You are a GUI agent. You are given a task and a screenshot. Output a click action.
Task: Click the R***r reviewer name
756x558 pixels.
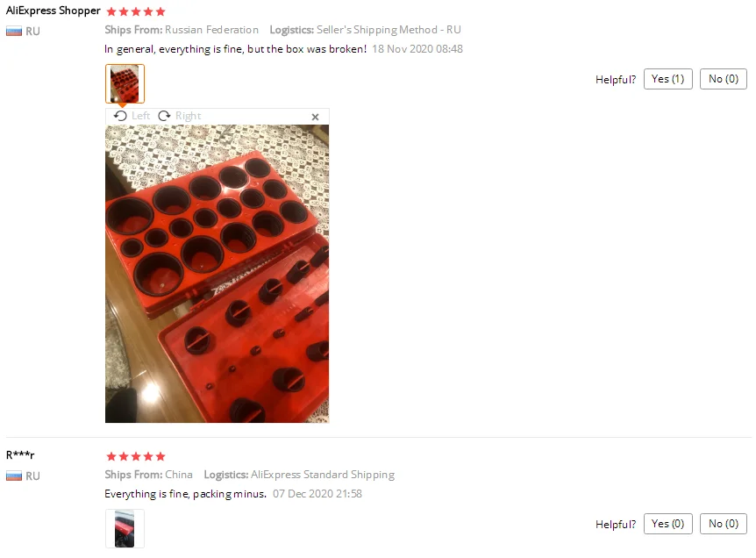[20, 454]
